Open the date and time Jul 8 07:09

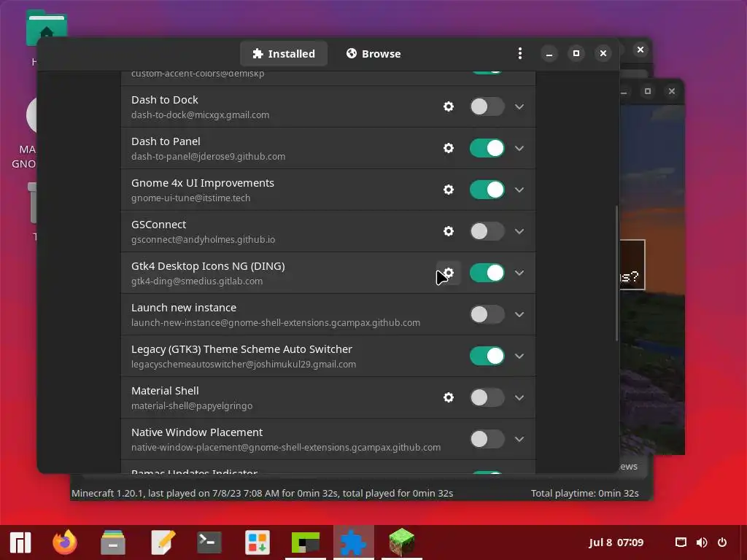[616, 542]
